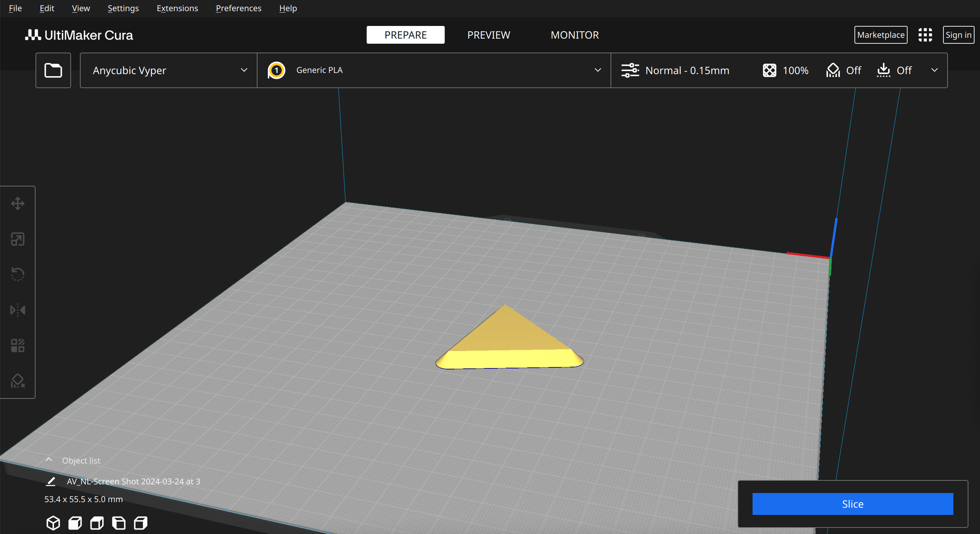Screen dimensions: 980x534
Task: Click the Sign in button
Action: 958,35
